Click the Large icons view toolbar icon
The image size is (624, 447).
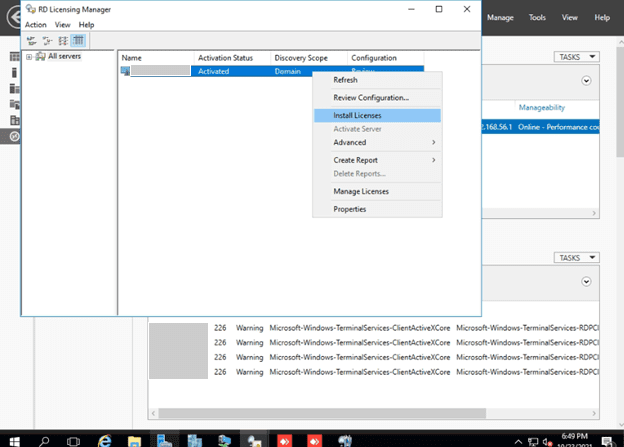pos(31,41)
